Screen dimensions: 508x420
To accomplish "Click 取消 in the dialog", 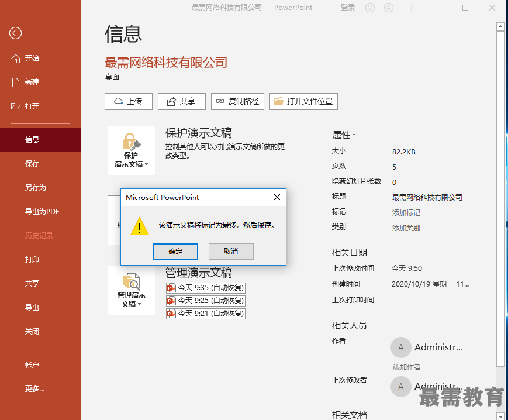I will [x=231, y=252].
